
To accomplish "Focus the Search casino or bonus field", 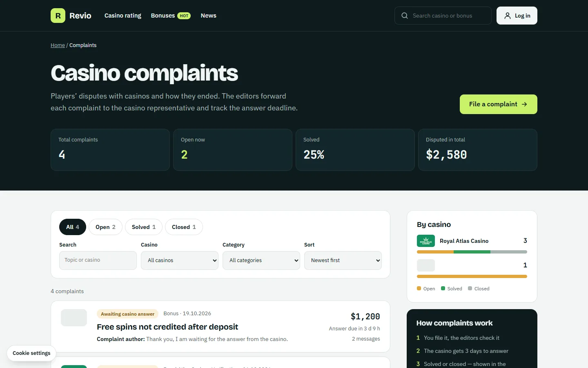I will 443,16.
